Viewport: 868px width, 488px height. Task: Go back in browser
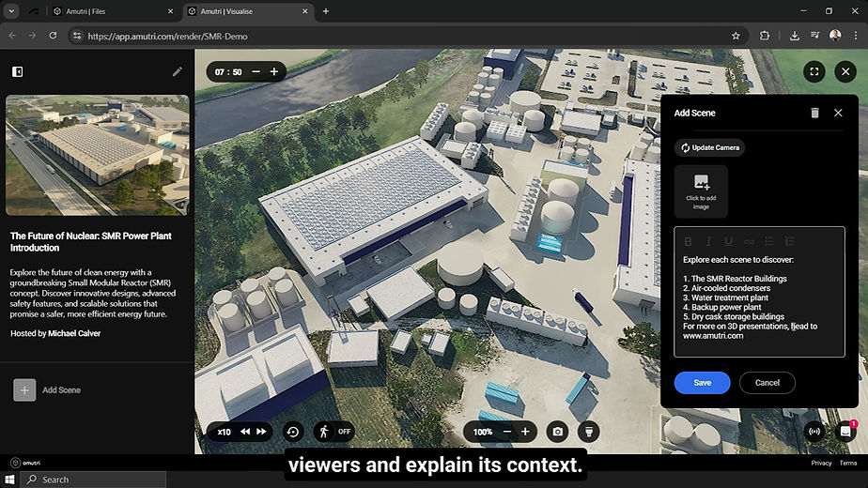pos(12,36)
